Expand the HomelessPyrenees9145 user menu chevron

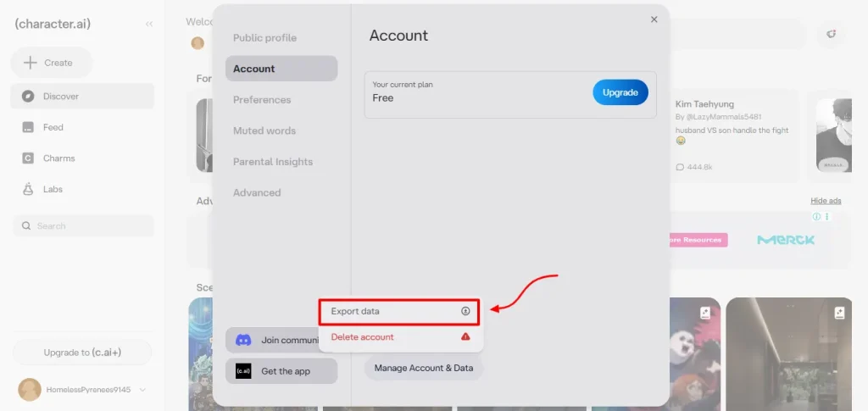coord(142,390)
